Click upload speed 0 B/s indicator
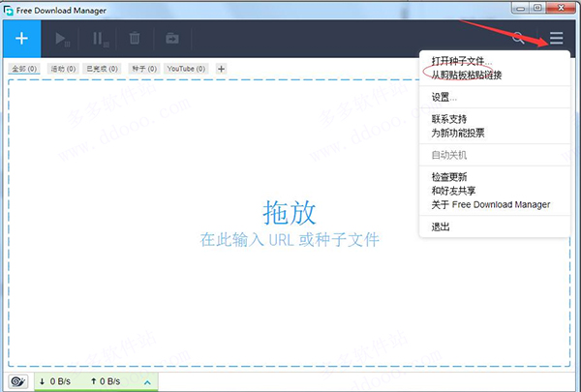 [x=106, y=381]
